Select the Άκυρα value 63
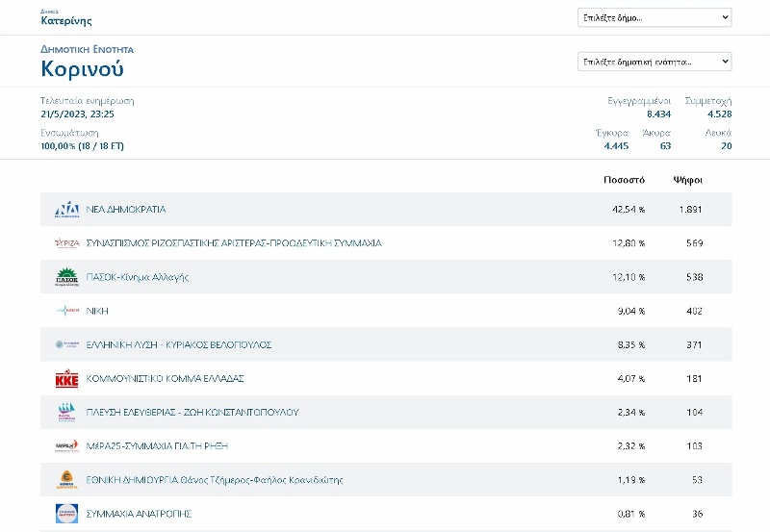770x532 pixels. (x=665, y=146)
